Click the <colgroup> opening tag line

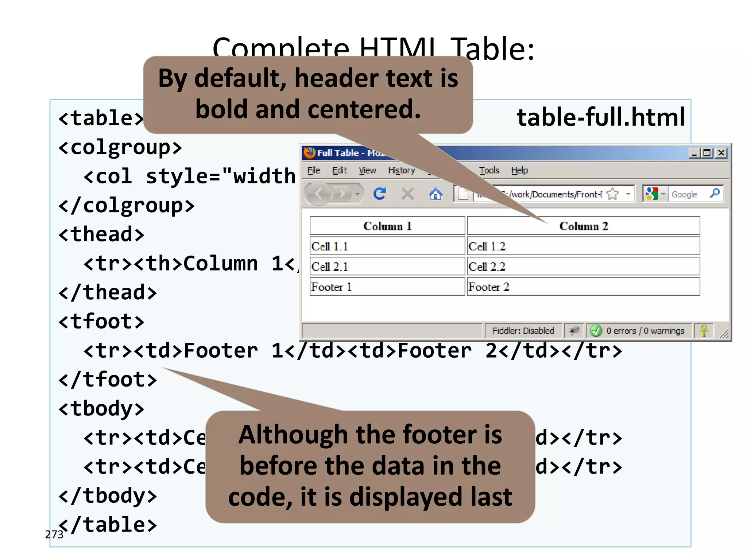point(120,148)
